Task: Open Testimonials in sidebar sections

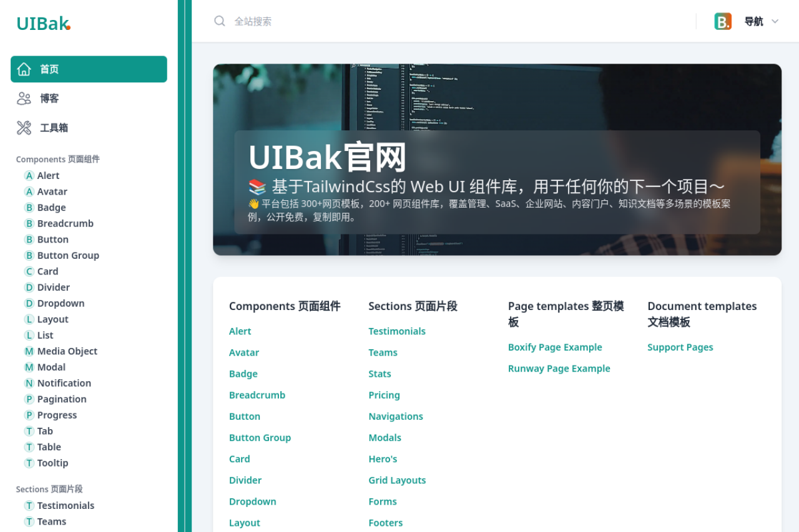Action: click(x=66, y=506)
